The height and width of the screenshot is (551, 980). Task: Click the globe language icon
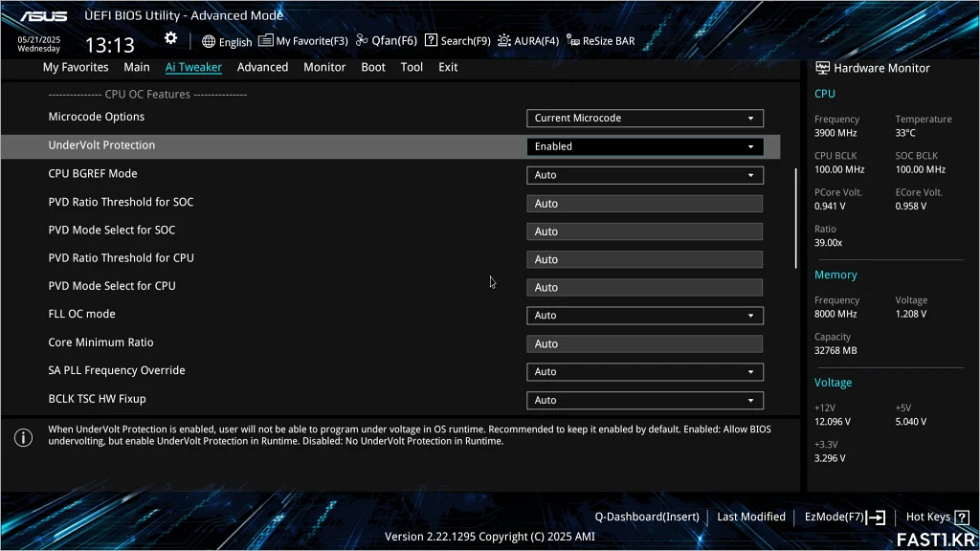[209, 42]
